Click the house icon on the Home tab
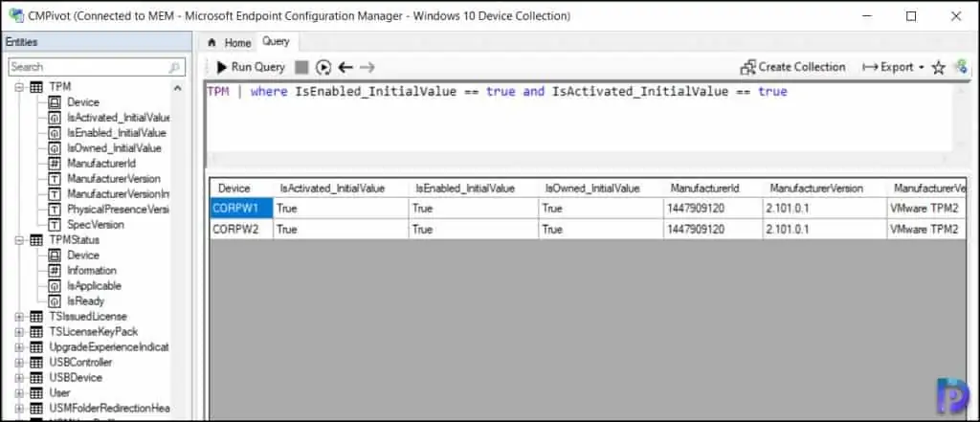980x422 pixels. [x=212, y=42]
